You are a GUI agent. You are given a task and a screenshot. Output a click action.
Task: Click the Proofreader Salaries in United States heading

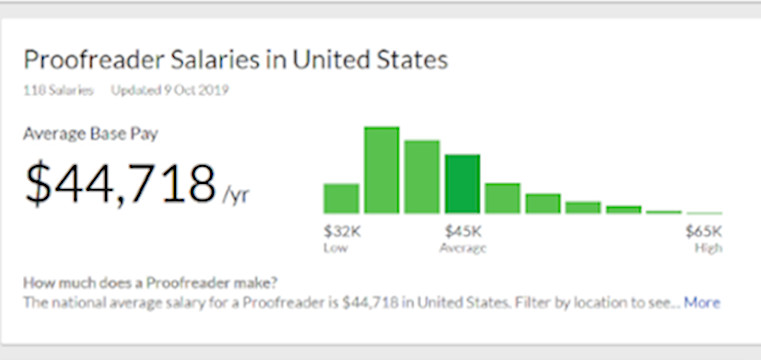click(235, 60)
